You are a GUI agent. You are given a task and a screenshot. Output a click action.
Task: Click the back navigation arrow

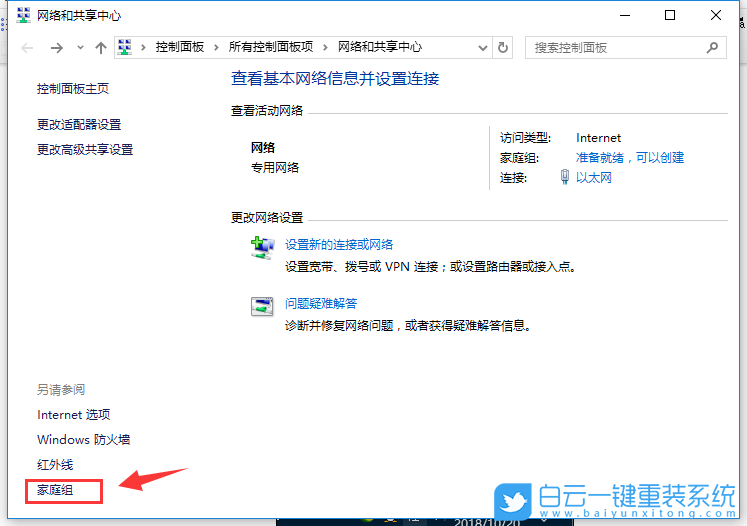[27, 48]
